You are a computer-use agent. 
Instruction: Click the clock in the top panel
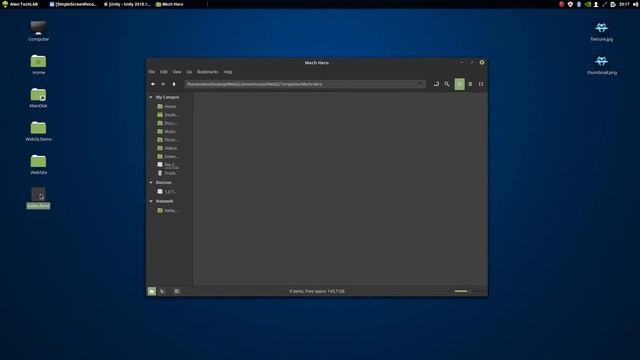[x=624, y=4]
